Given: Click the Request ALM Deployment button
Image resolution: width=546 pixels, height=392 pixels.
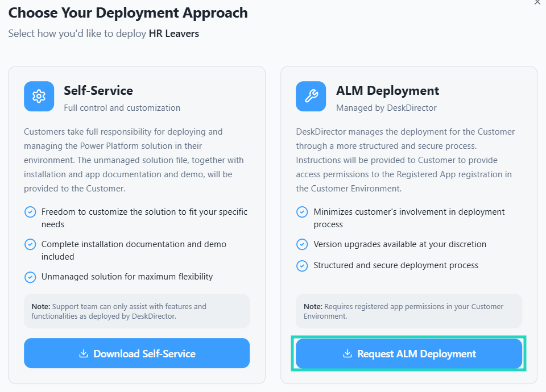Looking at the screenshot, I should pos(409,353).
